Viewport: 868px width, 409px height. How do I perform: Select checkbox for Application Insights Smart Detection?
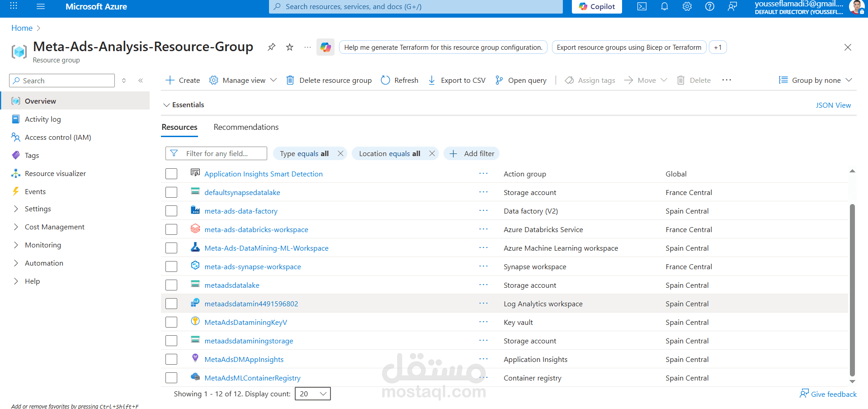[x=171, y=174]
